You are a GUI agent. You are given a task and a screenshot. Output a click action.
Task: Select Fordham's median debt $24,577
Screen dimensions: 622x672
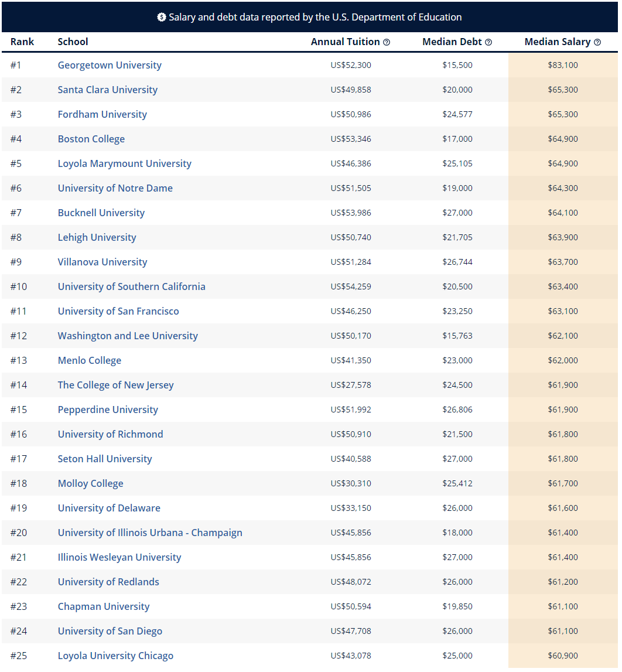457,114
